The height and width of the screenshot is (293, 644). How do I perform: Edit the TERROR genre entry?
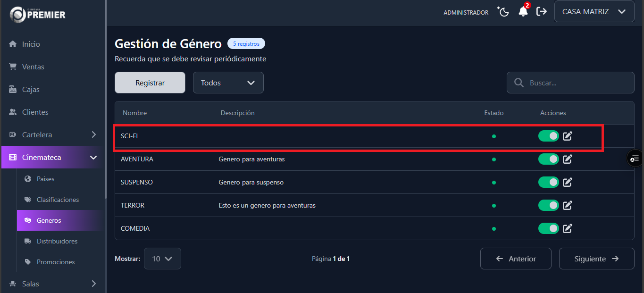tap(567, 205)
